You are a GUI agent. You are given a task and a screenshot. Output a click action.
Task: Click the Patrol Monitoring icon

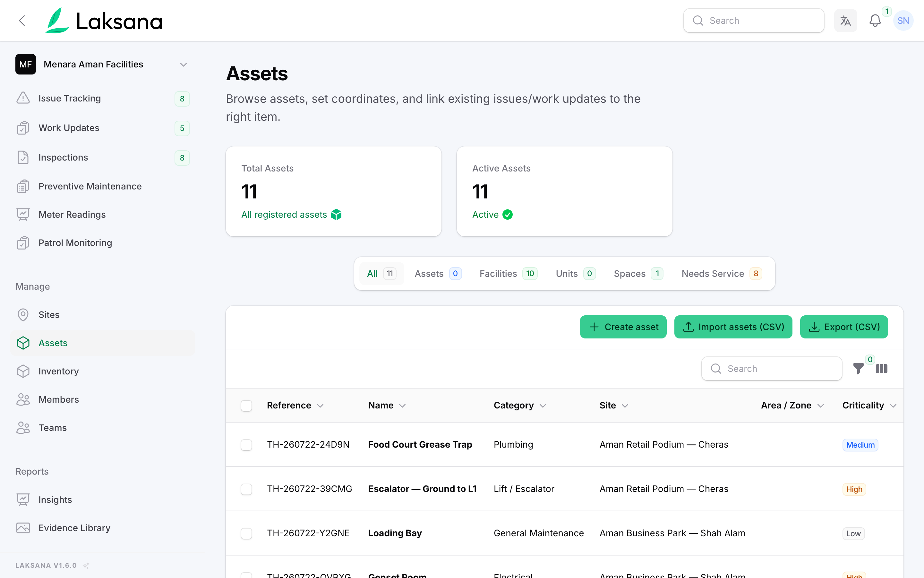(23, 243)
